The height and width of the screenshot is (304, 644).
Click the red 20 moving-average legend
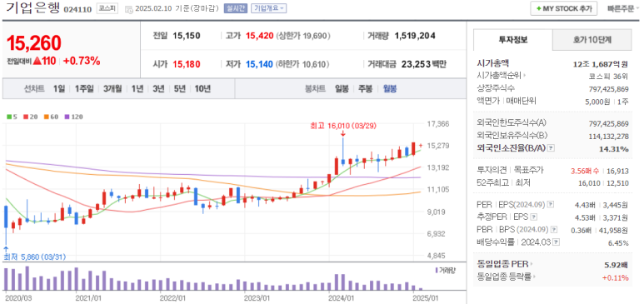[x=30, y=117]
